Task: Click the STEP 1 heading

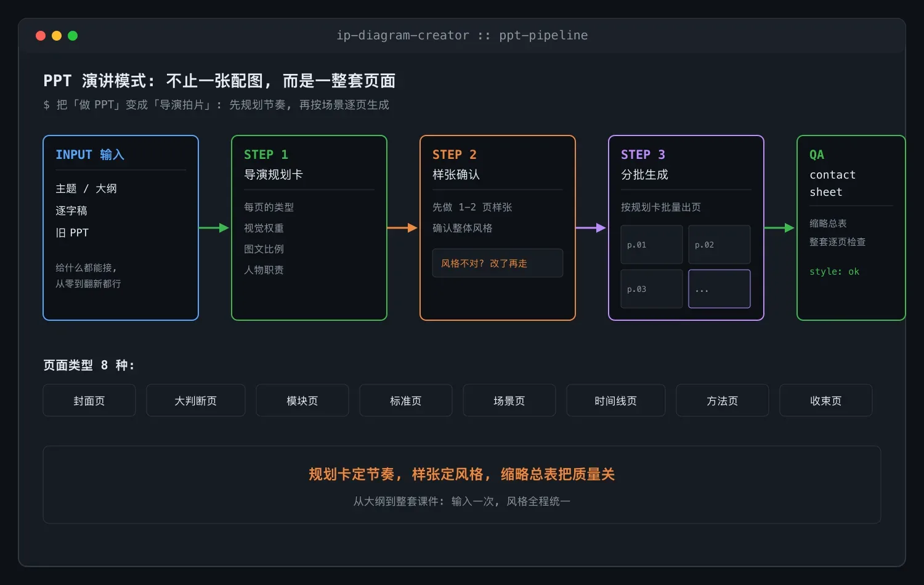Action: (266, 155)
